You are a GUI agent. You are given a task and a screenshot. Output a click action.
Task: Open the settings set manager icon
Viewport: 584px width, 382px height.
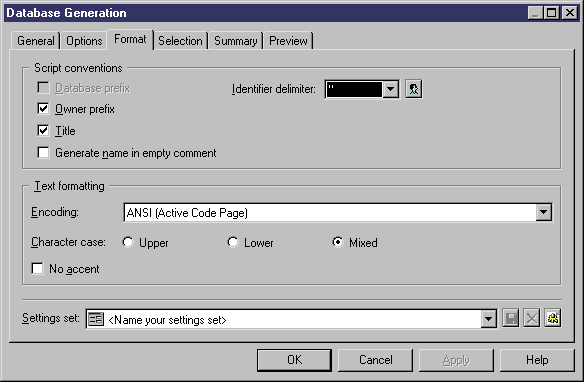coord(553,318)
